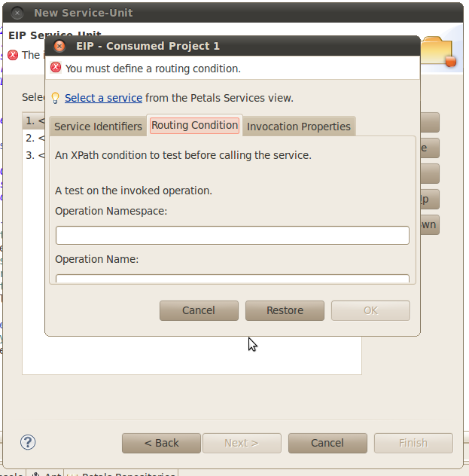The image size is (469, 476).
Task: Click the Restore button
Action: [285, 310]
